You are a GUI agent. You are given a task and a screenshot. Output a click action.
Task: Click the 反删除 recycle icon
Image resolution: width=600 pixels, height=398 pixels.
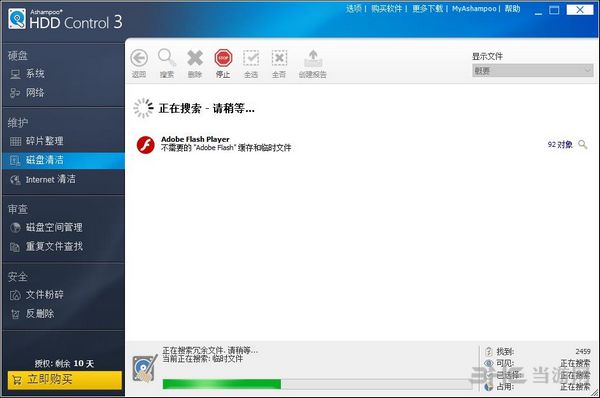pyautogui.click(x=15, y=314)
